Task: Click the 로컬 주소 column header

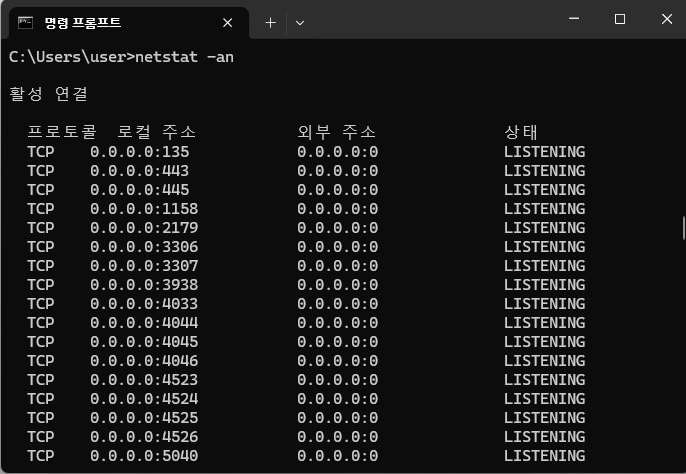Action: coord(156,132)
